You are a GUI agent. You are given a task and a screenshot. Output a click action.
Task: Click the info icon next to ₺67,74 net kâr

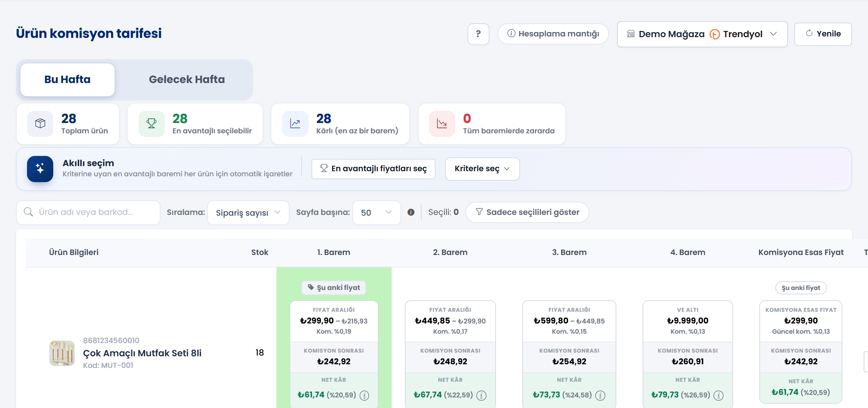click(481, 395)
